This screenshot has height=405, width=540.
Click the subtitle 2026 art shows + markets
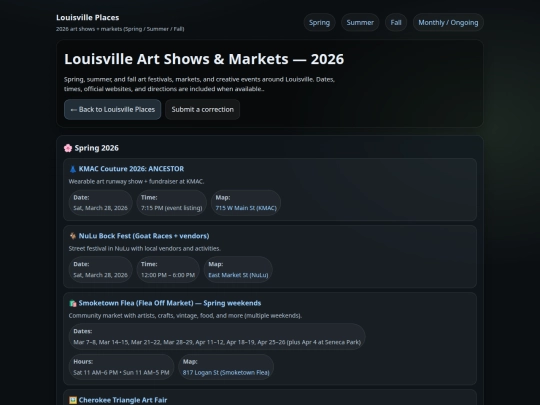pos(120,29)
